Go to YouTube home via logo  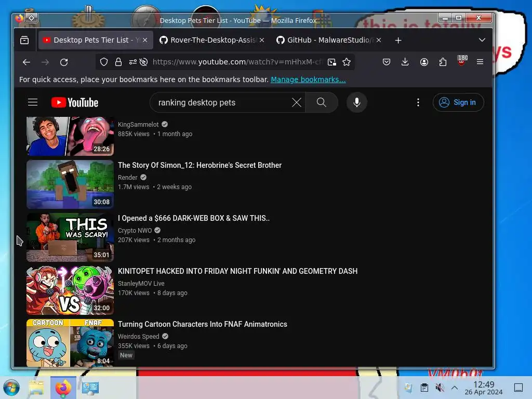click(75, 102)
